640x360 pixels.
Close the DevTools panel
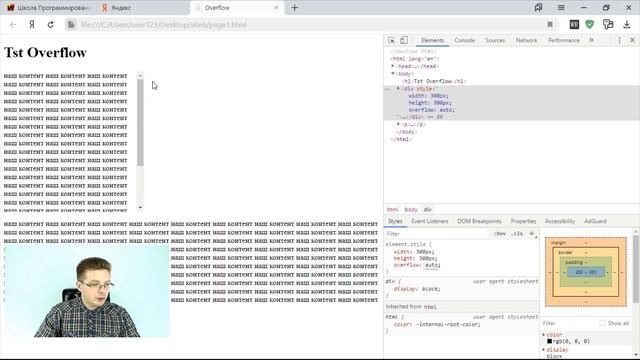(632, 40)
